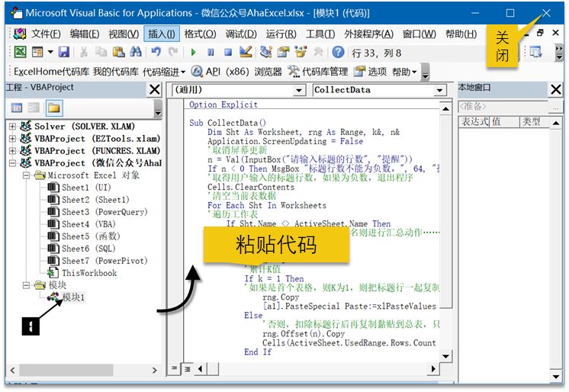Toggle Design Mode icon

[246, 52]
